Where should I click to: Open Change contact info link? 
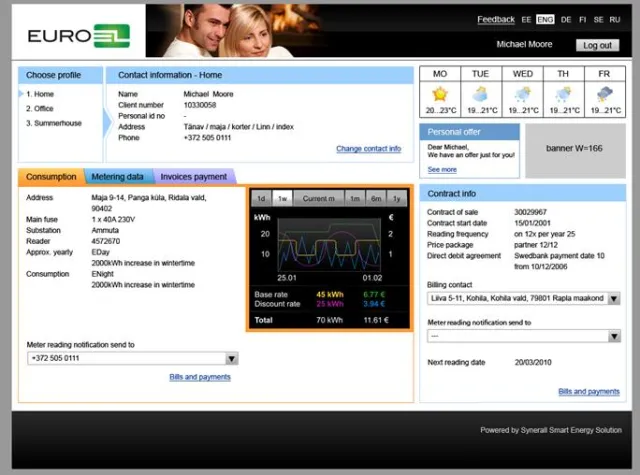(368, 149)
